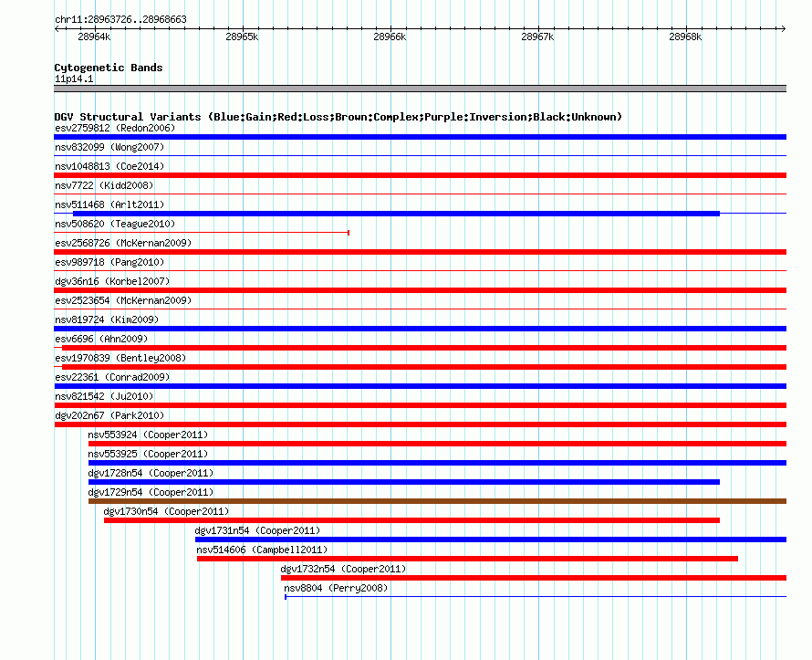812x660 pixels.
Task: Click the blue gain bar for esv2759812
Action: tap(420, 137)
